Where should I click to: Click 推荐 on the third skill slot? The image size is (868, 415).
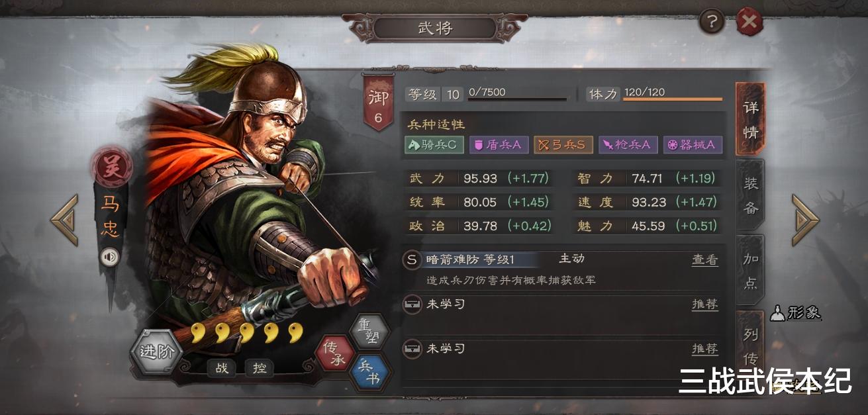point(705,349)
